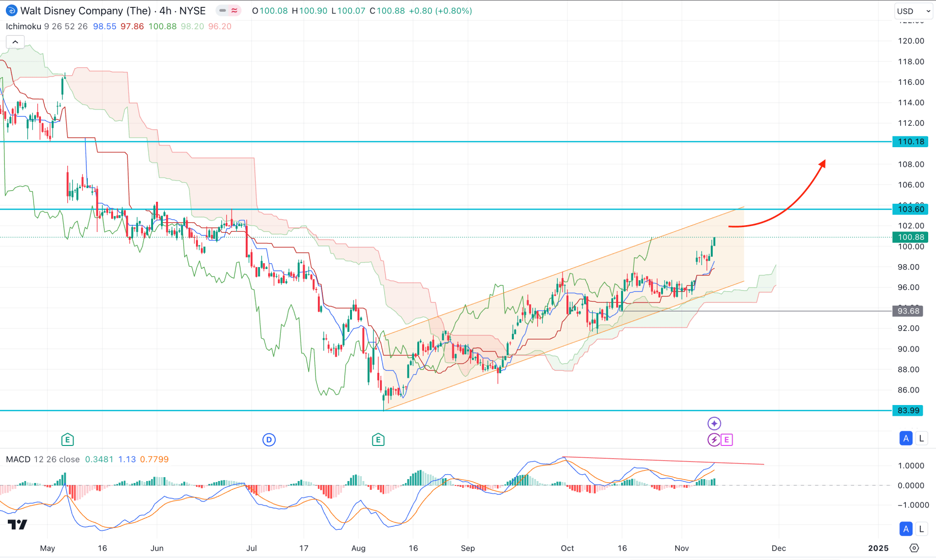
Task: Click the purple lightning bolt marker
Action: click(714, 440)
